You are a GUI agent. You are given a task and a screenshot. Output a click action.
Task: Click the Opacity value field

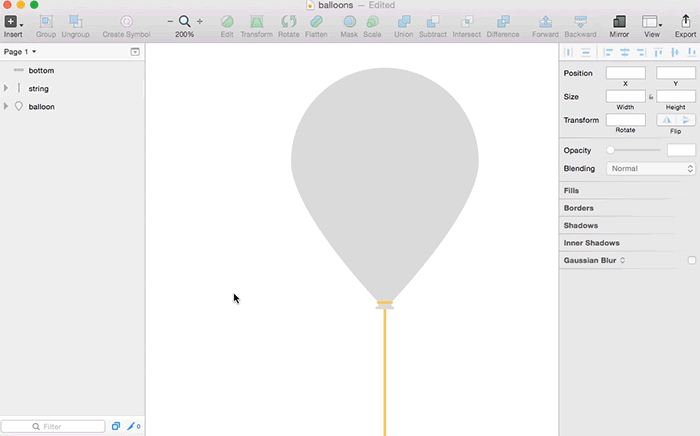[x=681, y=150]
